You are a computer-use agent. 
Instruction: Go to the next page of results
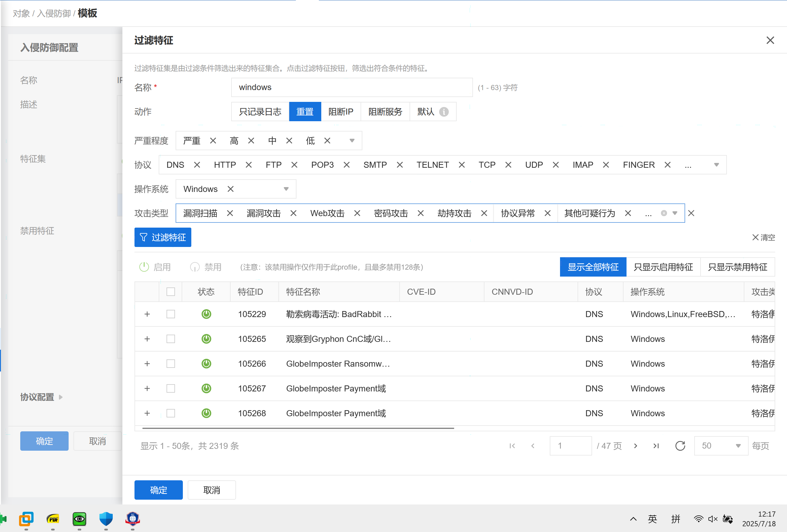tap(635, 446)
